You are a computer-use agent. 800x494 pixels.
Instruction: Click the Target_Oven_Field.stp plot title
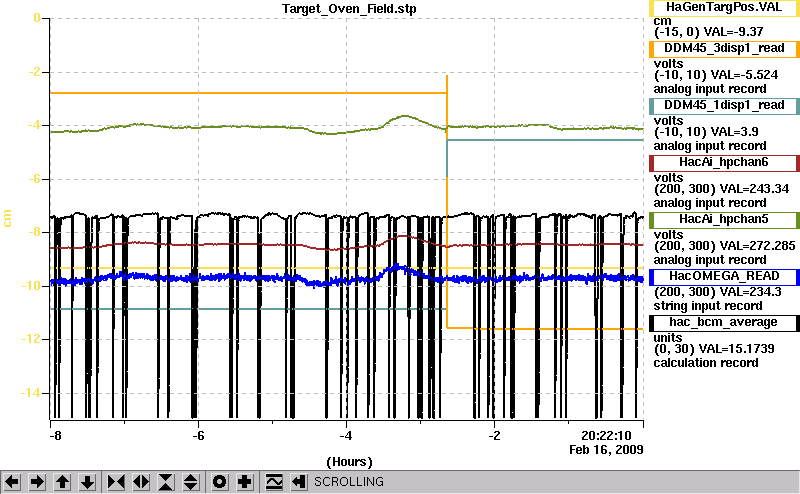(x=349, y=9)
